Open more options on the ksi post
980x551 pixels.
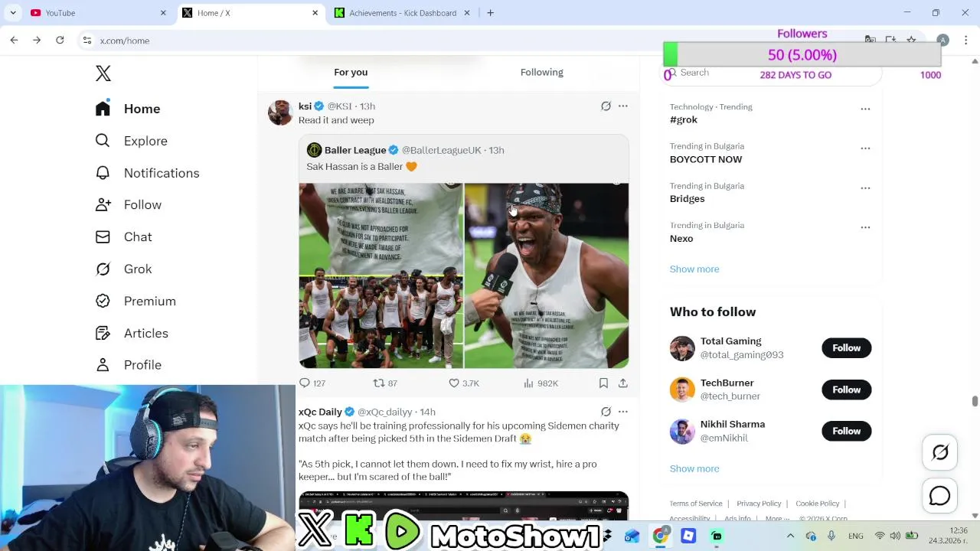(x=623, y=106)
